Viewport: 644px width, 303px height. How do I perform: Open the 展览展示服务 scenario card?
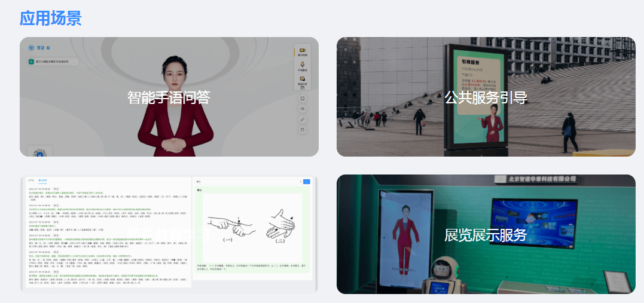(486, 234)
